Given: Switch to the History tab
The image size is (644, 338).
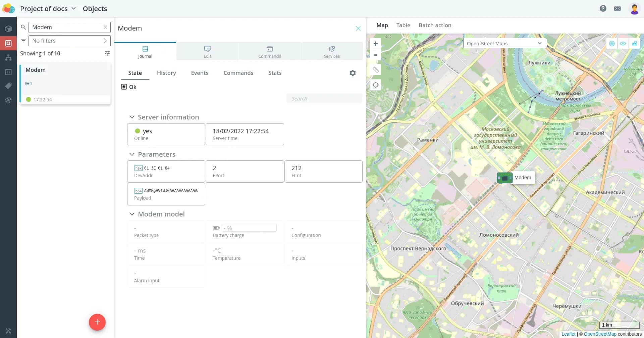Looking at the screenshot, I should 166,73.
